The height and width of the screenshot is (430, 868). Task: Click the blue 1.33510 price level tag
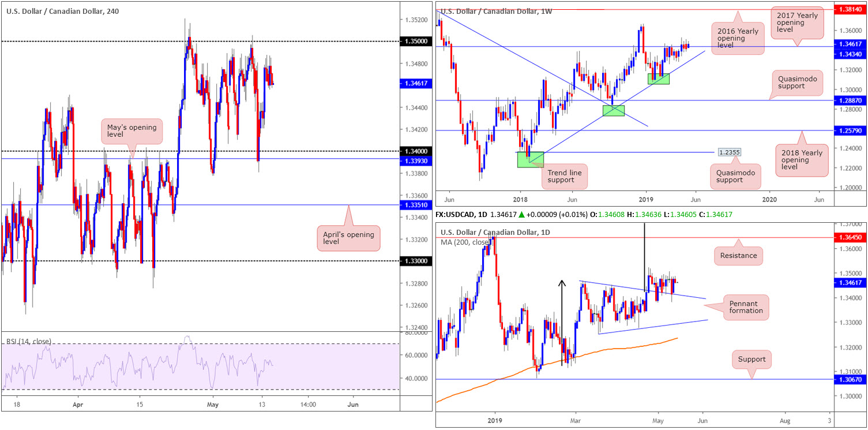pos(416,204)
